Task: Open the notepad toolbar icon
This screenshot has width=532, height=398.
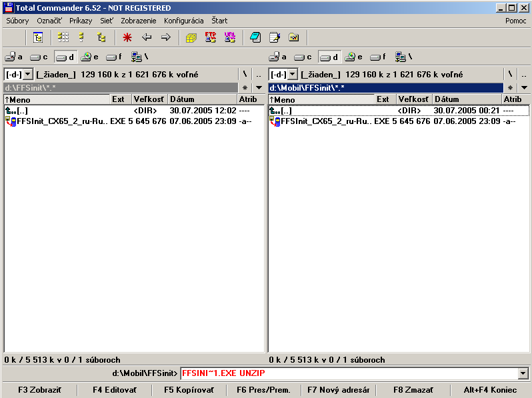Action: [x=275, y=37]
